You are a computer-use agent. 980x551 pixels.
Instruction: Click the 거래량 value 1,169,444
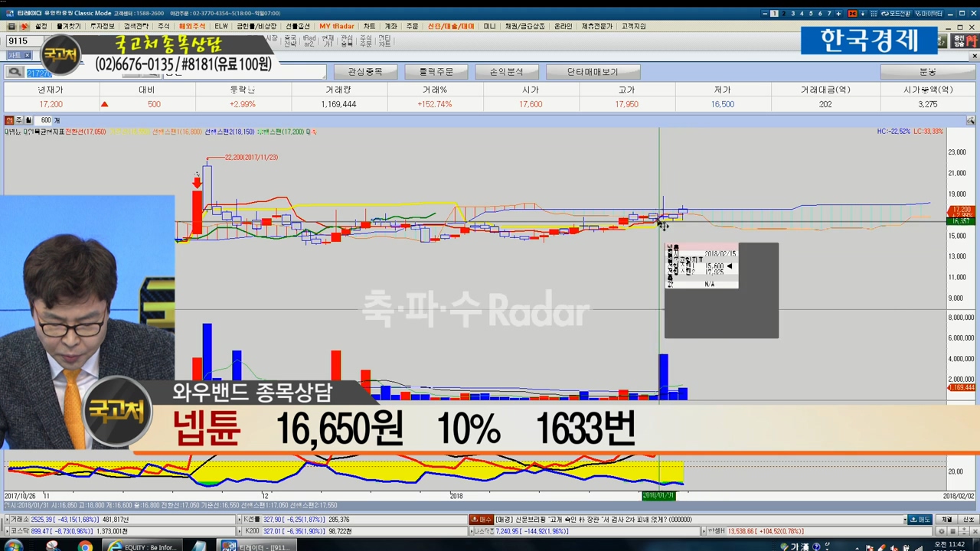pos(338,104)
